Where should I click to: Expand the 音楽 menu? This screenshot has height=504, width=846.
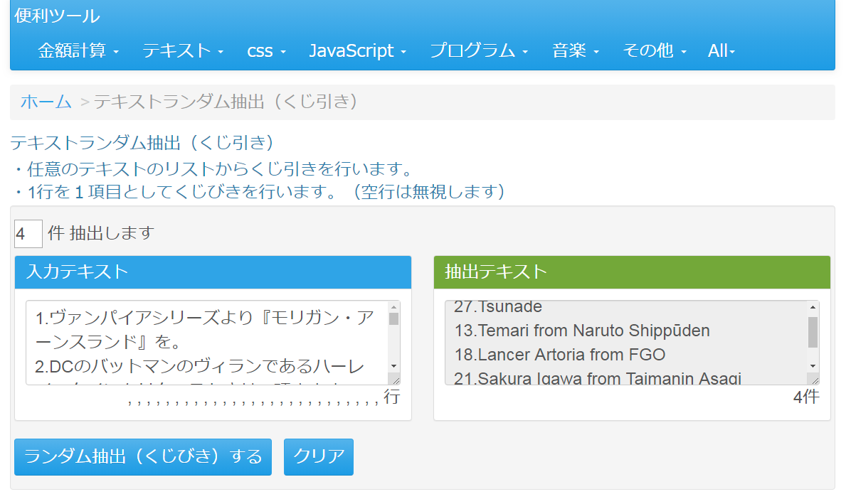[575, 50]
